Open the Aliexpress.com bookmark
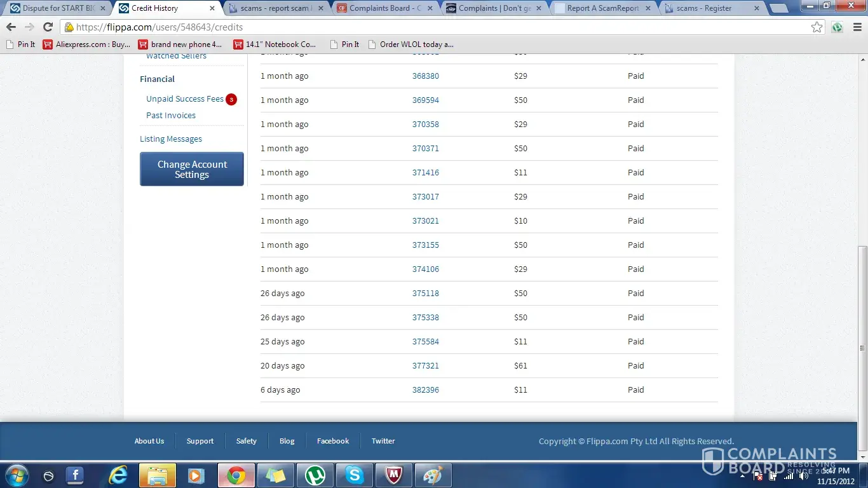 (86, 44)
